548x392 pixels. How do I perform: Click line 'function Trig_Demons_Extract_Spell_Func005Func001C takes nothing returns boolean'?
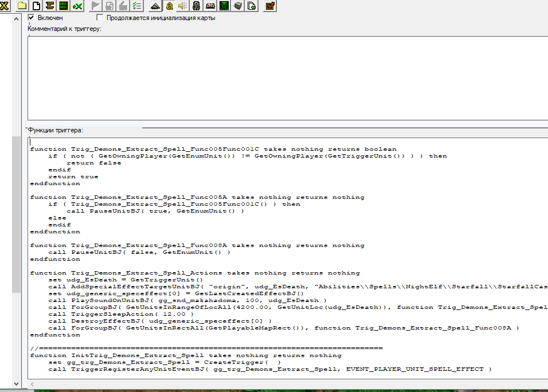pos(213,149)
